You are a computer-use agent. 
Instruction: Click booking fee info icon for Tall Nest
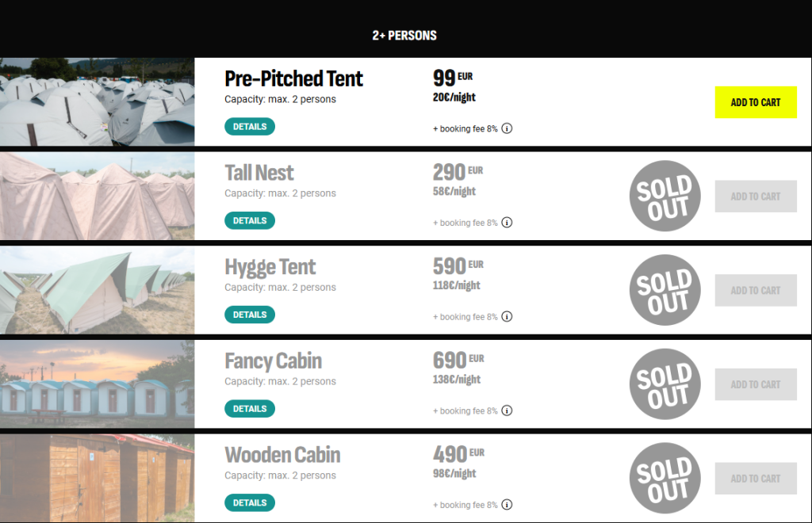coord(507,223)
